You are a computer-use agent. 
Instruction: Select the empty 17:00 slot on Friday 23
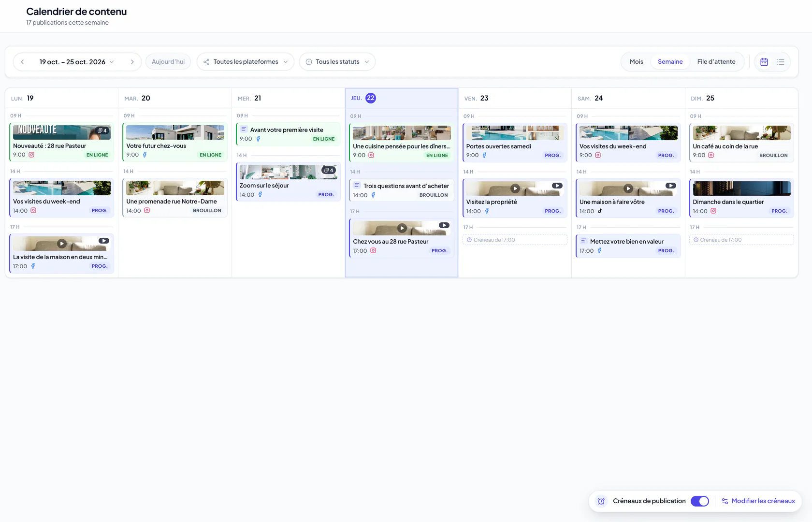point(515,240)
